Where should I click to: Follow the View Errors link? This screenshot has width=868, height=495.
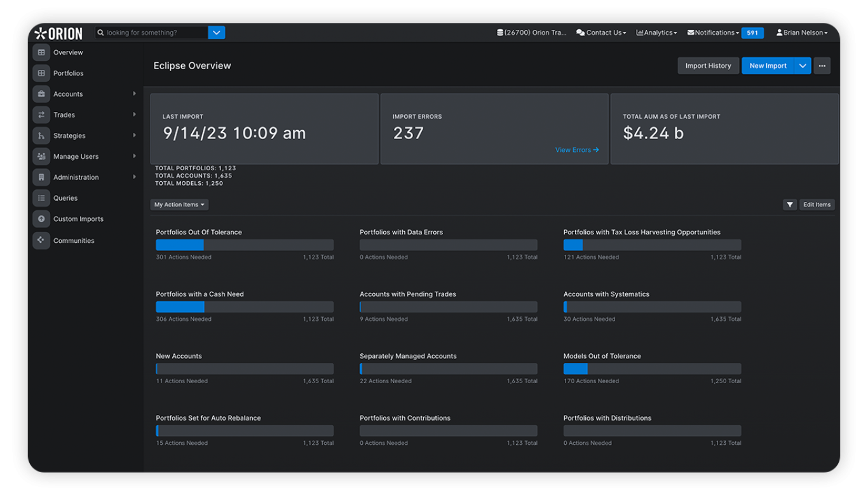[576, 150]
